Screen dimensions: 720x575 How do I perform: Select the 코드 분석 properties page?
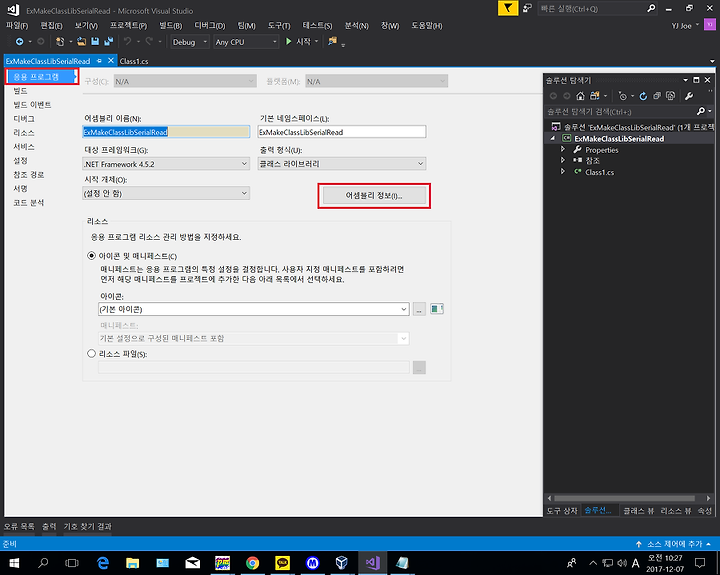(x=28, y=203)
